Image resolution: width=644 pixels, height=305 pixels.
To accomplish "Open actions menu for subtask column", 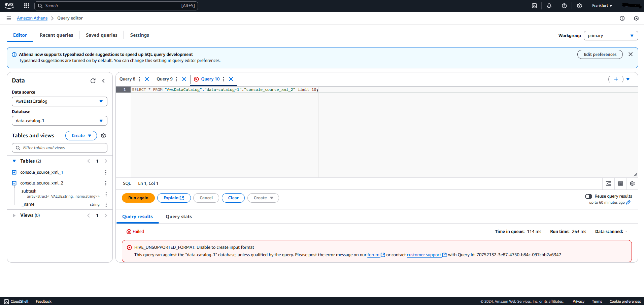I will pos(106,194).
